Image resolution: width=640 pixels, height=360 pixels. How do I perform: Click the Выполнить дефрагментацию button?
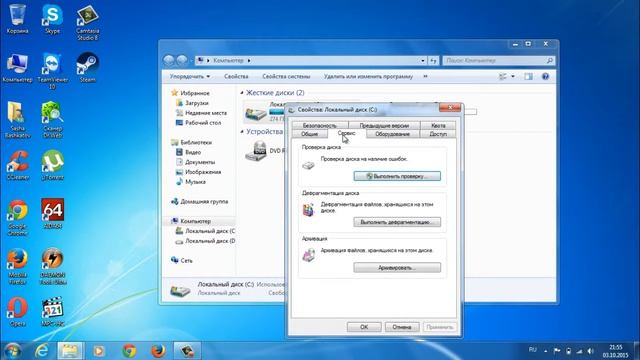(x=397, y=222)
